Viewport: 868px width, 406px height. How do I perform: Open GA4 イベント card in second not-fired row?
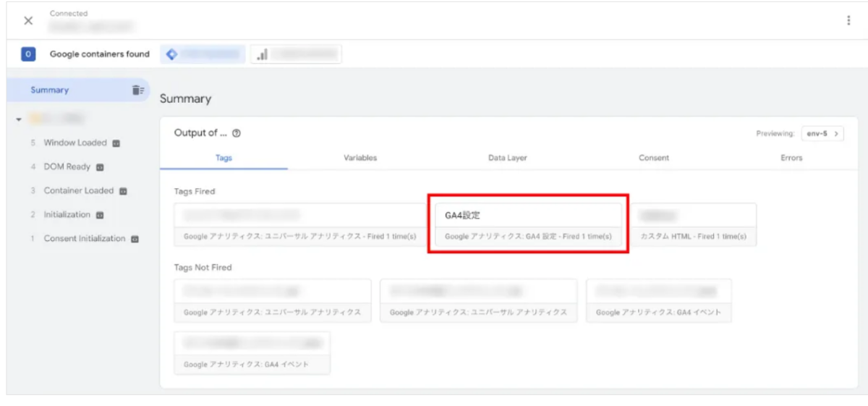pos(252,352)
